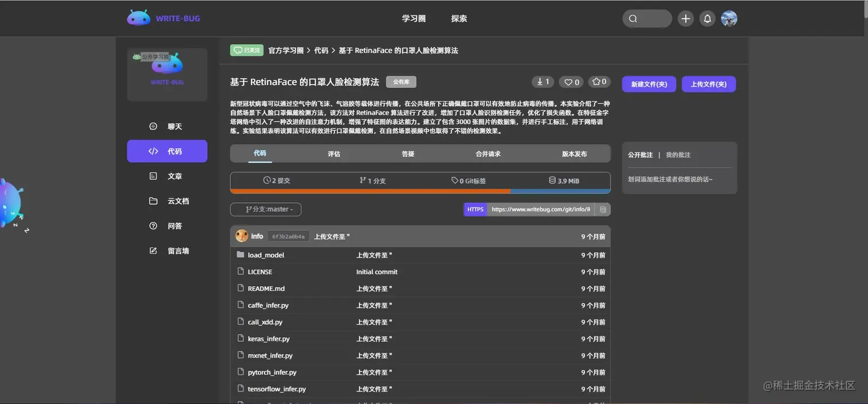Click the plus create button
The height and width of the screenshot is (404, 868).
click(685, 18)
